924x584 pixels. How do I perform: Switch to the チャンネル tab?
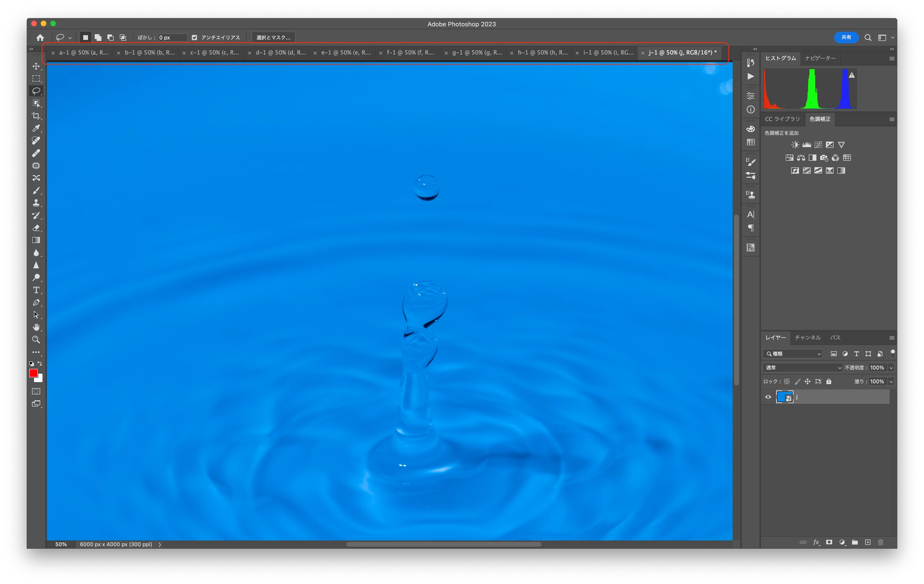(x=807, y=338)
